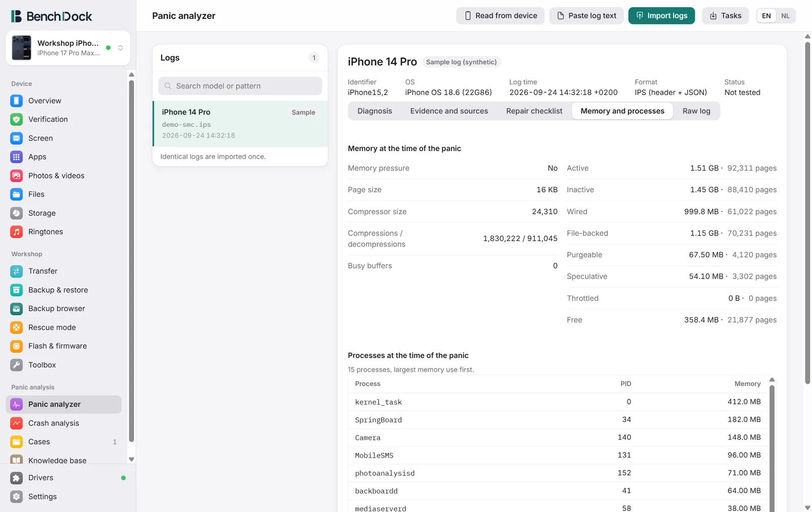Click the Workshop iPhone device thumbnail

click(x=21, y=48)
